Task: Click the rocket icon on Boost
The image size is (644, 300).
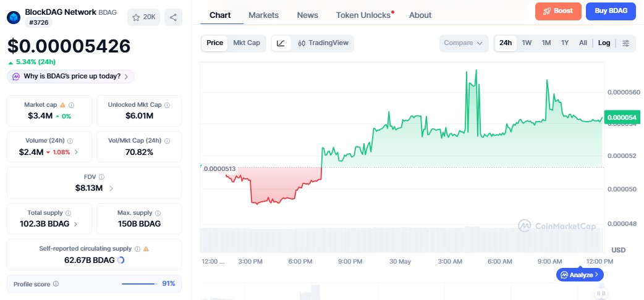Action: point(547,11)
